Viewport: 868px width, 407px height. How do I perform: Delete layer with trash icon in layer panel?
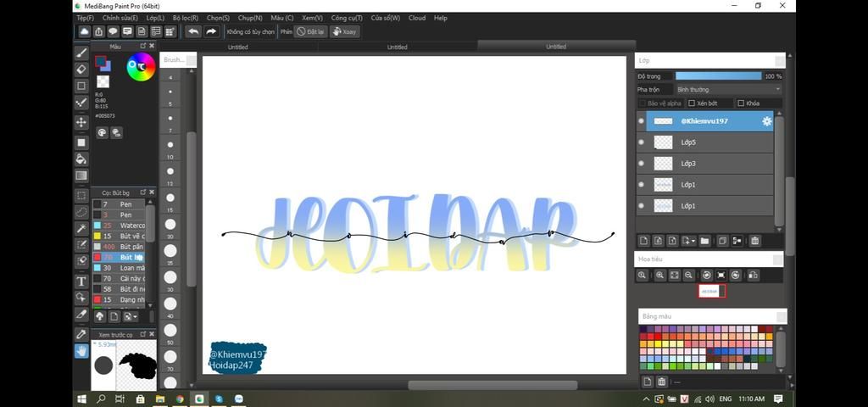(x=755, y=241)
